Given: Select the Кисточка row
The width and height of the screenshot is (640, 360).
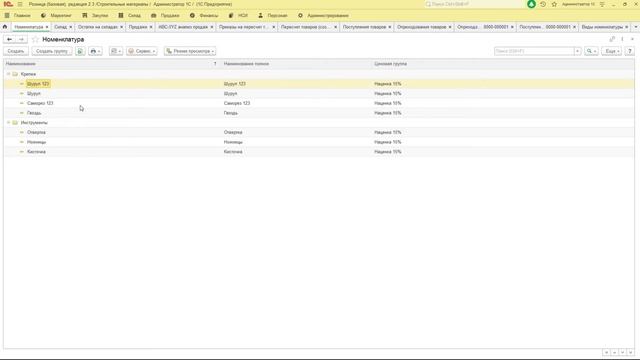Looking at the screenshot, I should 319,152.
